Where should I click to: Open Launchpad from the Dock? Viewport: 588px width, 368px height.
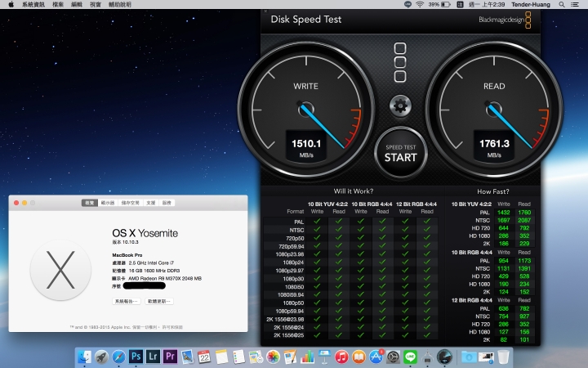(101, 357)
